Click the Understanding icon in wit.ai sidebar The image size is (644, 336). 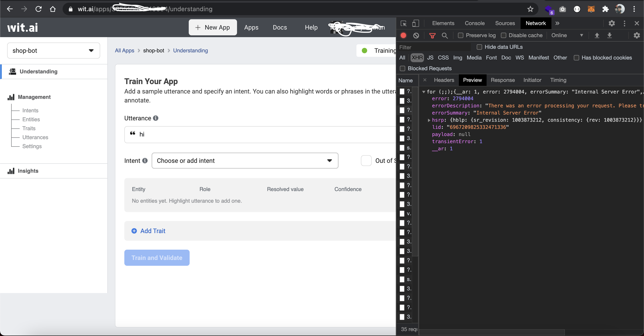tap(12, 72)
